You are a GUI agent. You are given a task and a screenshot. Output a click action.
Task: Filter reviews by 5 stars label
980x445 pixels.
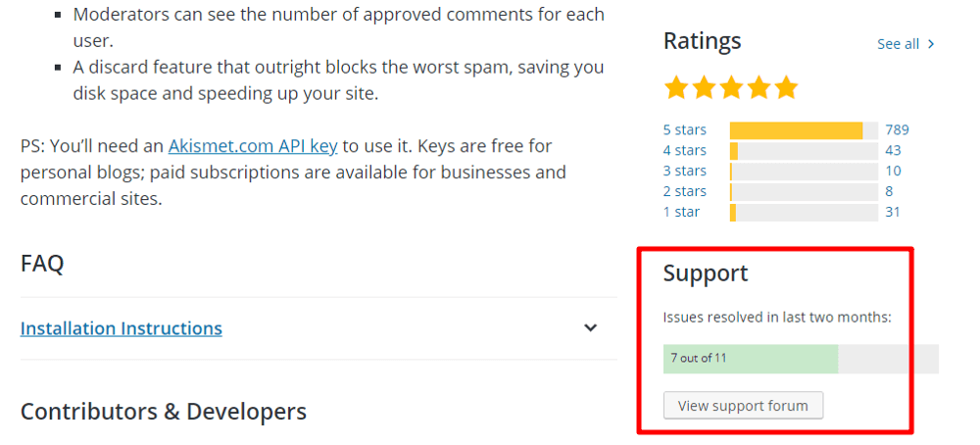pyautogui.click(x=684, y=129)
